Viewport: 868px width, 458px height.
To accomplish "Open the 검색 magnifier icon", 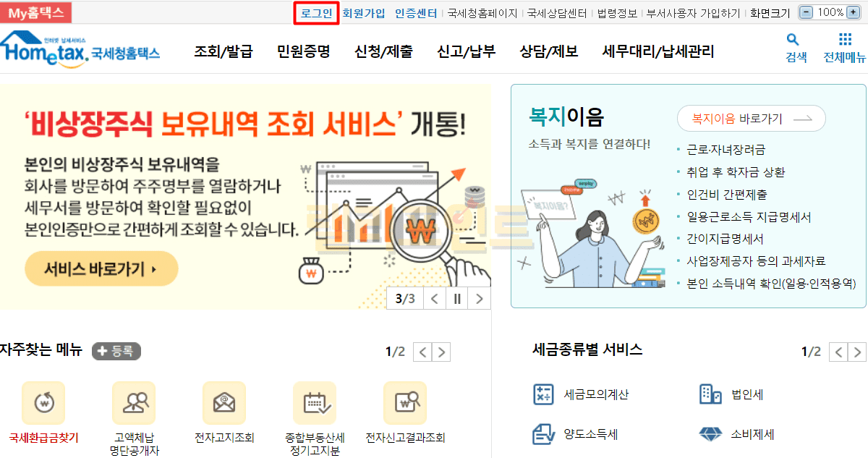I will coord(793,40).
